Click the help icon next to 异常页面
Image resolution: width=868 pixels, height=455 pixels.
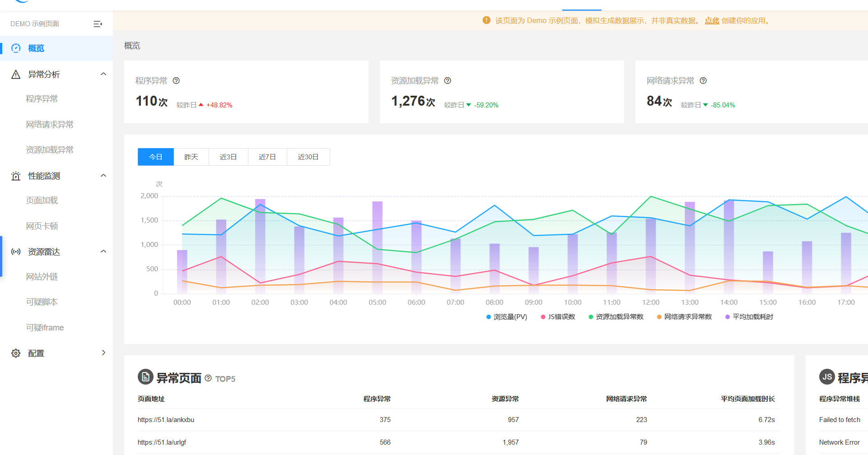coord(208,378)
